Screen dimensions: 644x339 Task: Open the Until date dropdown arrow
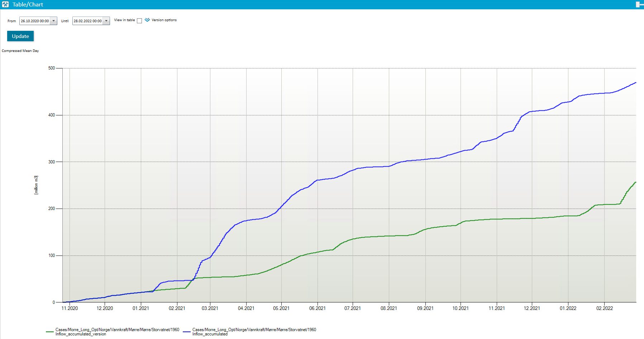(106, 21)
